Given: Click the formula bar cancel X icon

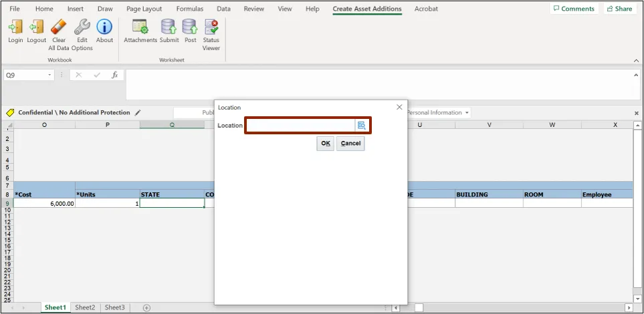Looking at the screenshot, I should tap(79, 75).
